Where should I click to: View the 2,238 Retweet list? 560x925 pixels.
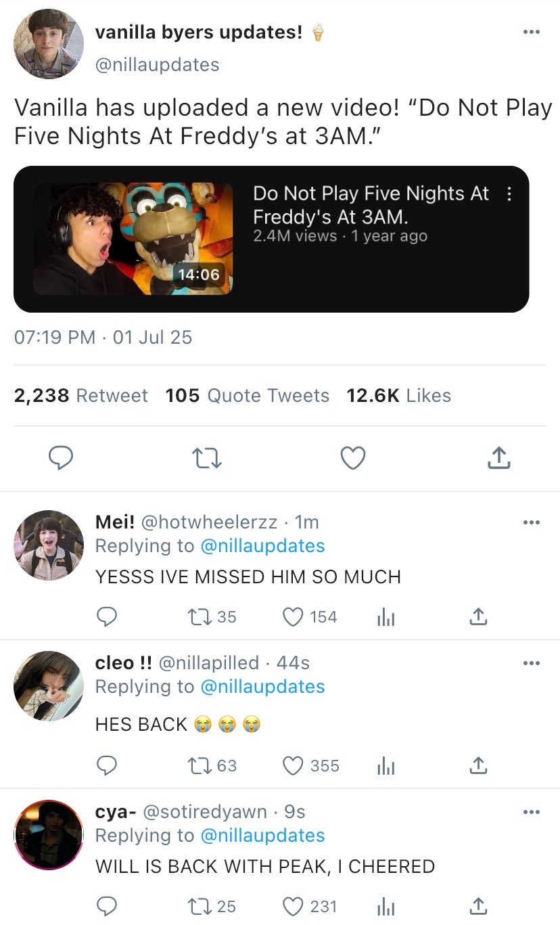81,396
